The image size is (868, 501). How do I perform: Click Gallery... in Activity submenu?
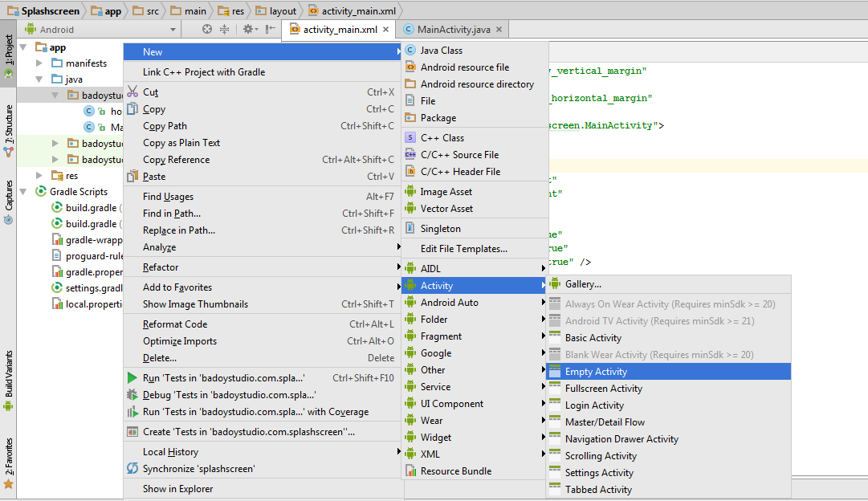pos(583,284)
